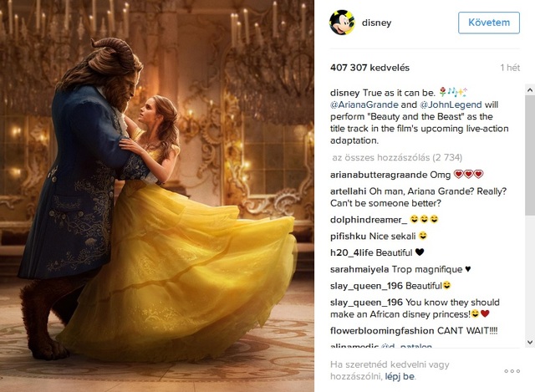535x392 pixels.
Task: Click the scrollbar down arrow
Action: point(530,342)
